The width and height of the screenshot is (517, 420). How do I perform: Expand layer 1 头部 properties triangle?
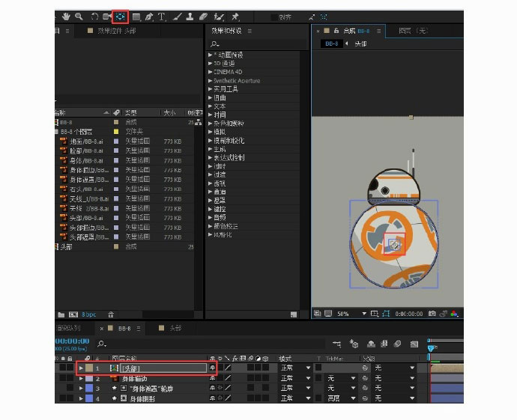click(x=81, y=368)
